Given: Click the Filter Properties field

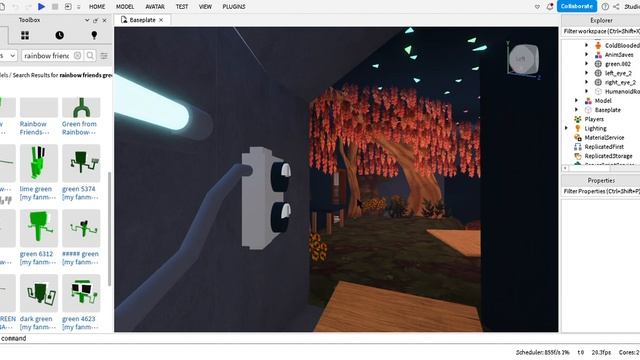Looking at the screenshot, I should point(600,191).
